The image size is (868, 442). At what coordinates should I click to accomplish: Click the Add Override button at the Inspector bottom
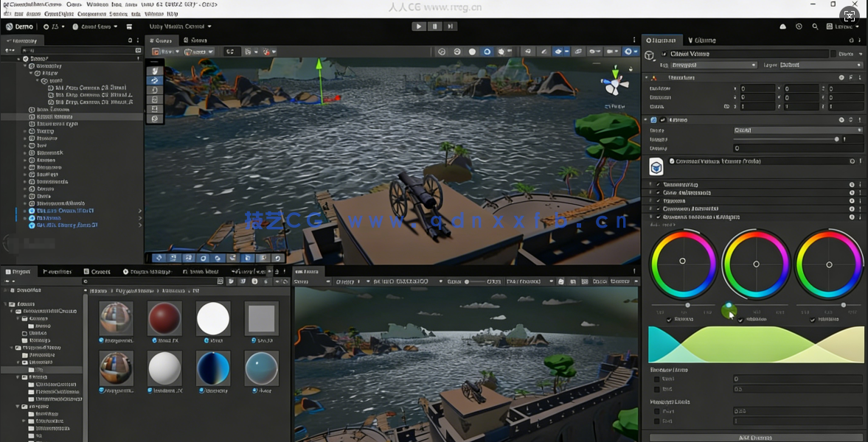click(755, 438)
